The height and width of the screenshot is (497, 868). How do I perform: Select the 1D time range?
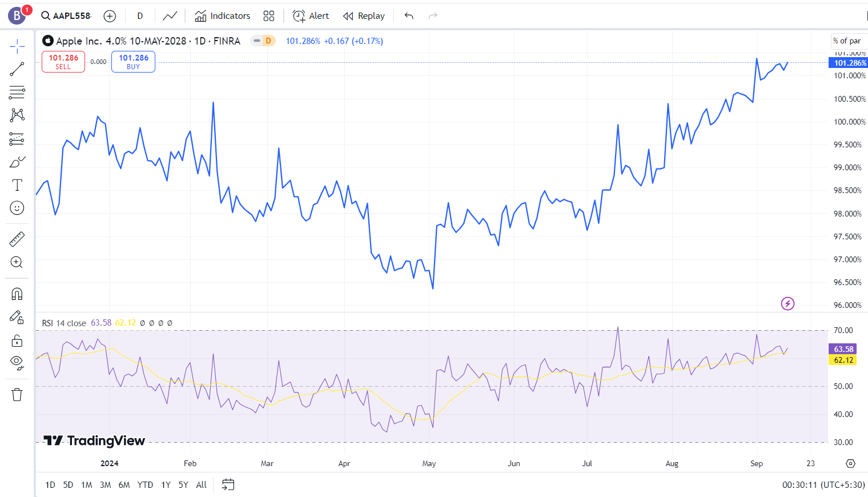click(50, 485)
